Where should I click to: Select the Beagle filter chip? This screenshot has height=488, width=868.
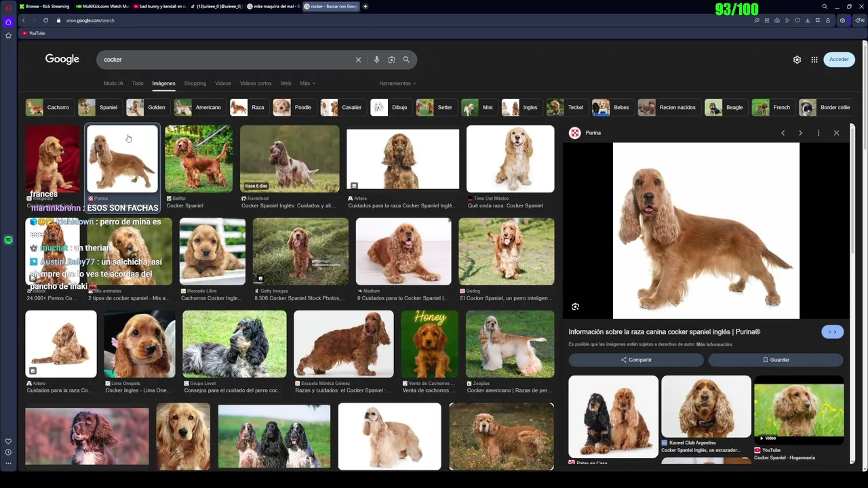(x=725, y=107)
